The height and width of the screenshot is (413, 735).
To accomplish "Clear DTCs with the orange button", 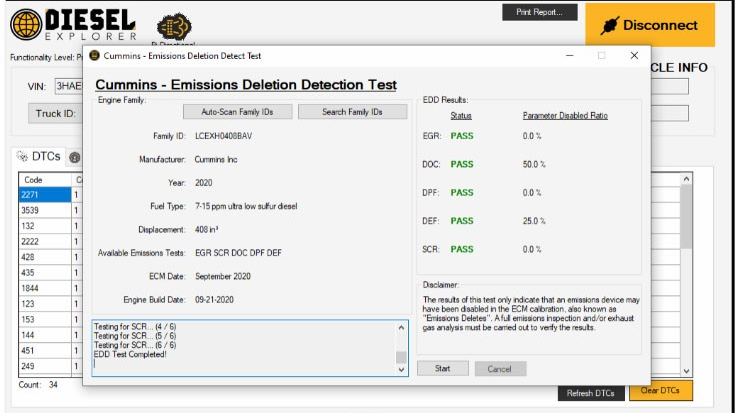I will 659,390.
